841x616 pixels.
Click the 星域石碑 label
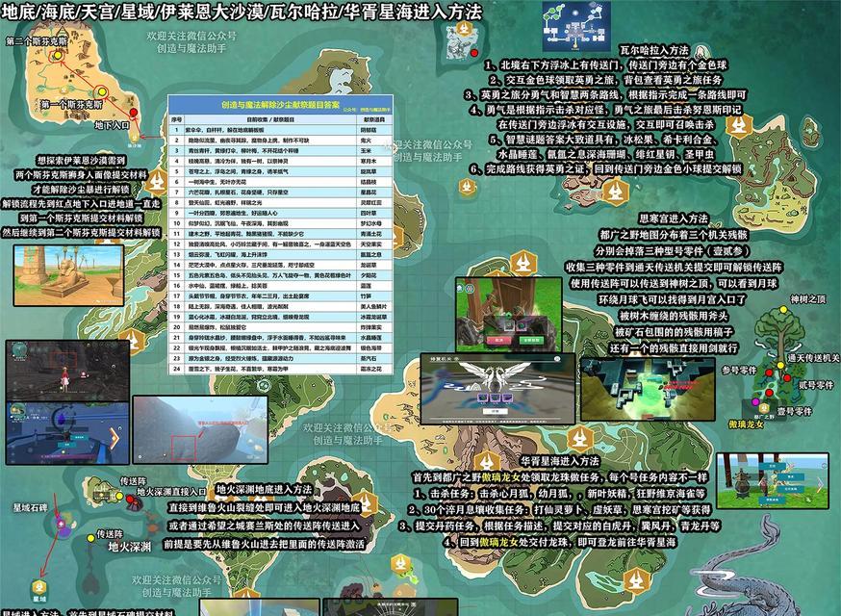pyautogui.click(x=31, y=507)
